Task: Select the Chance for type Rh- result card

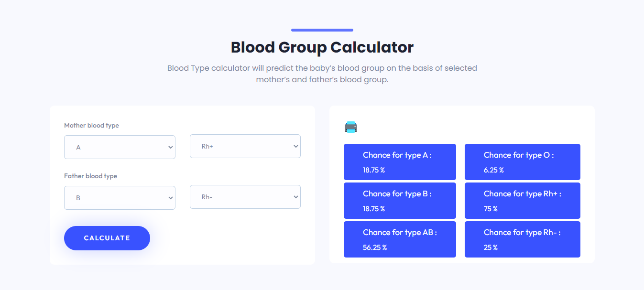Action: tap(523, 239)
